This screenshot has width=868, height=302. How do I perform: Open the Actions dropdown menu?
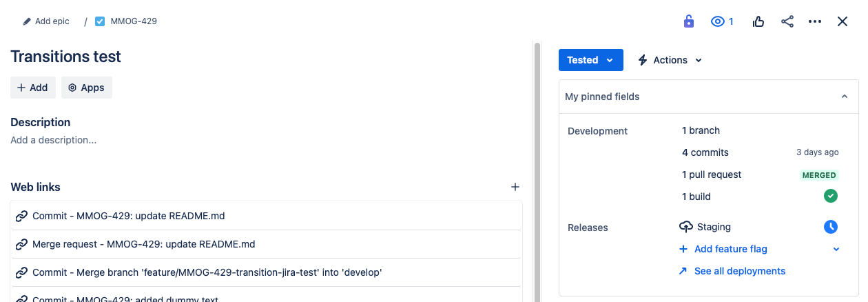(x=670, y=60)
